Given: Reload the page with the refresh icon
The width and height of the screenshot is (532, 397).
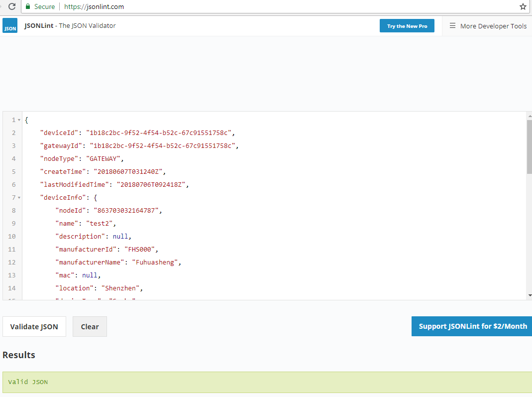Looking at the screenshot, I should pyautogui.click(x=12, y=6).
